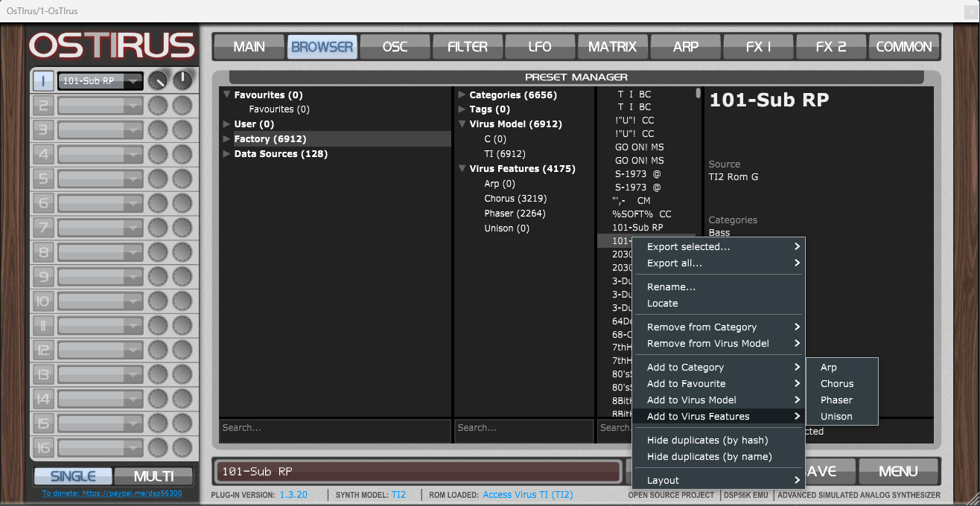Viewport: 980px width, 506px height.
Task: Open Add to Favourite submenu
Action: [x=718, y=383]
